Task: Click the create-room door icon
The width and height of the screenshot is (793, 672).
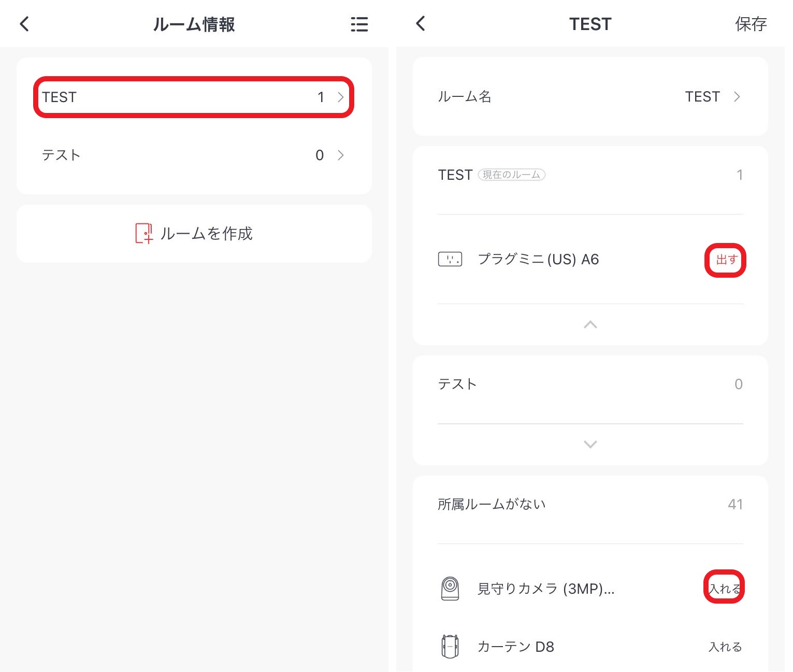Action: tap(144, 234)
